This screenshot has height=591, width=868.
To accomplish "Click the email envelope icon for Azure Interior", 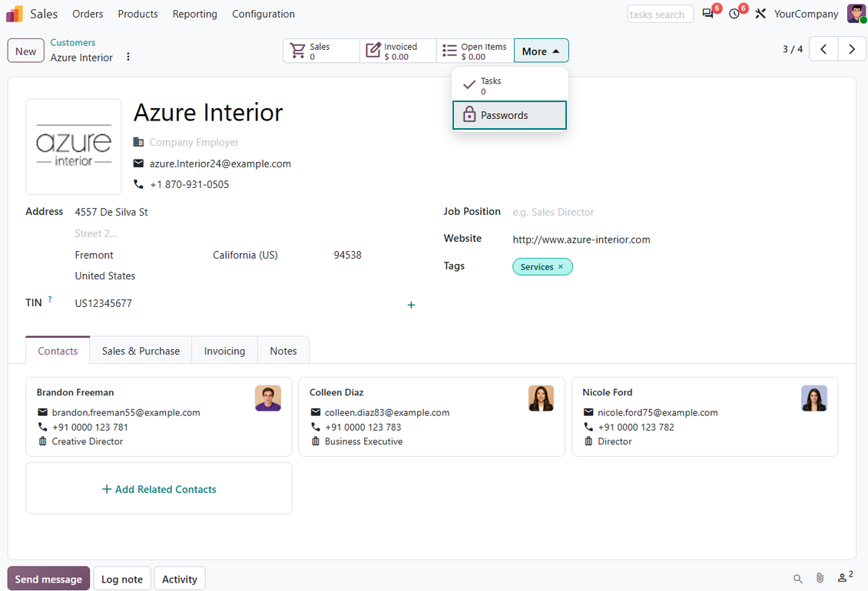I will coord(138,163).
